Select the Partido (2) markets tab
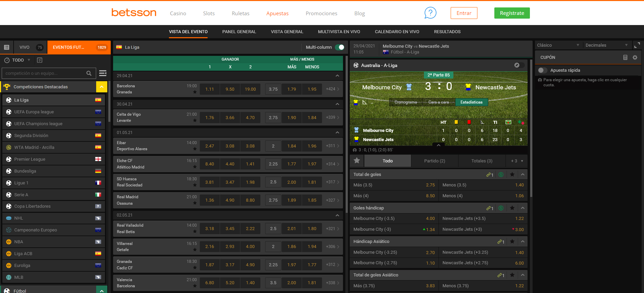 (434, 161)
